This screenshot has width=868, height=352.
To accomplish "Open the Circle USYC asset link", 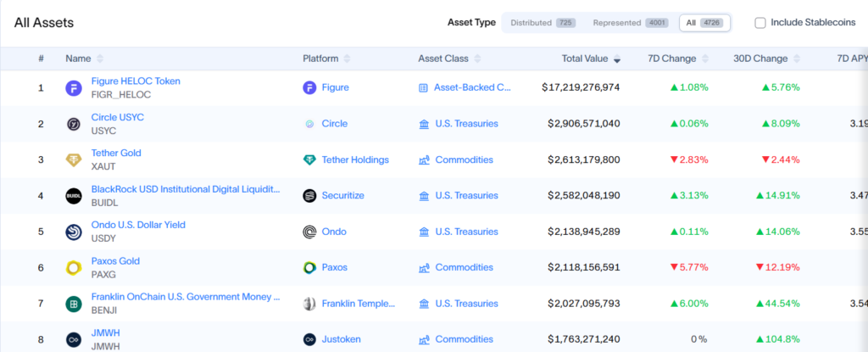I will [117, 117].
